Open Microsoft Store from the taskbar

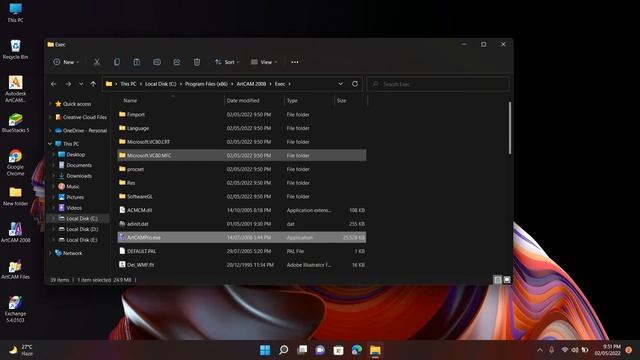tap(338, 350)
